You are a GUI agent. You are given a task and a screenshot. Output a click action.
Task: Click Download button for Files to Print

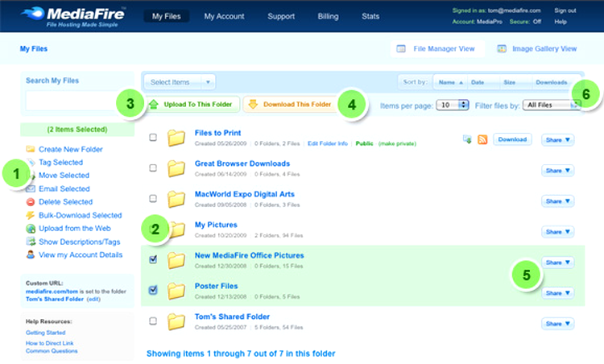click(x=512, y=139)
